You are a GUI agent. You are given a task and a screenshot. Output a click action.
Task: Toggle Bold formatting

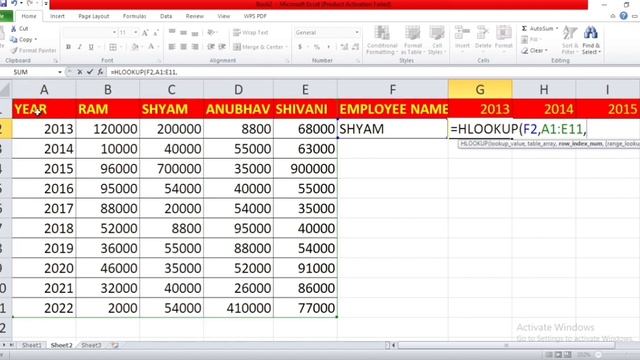[68, 47]
